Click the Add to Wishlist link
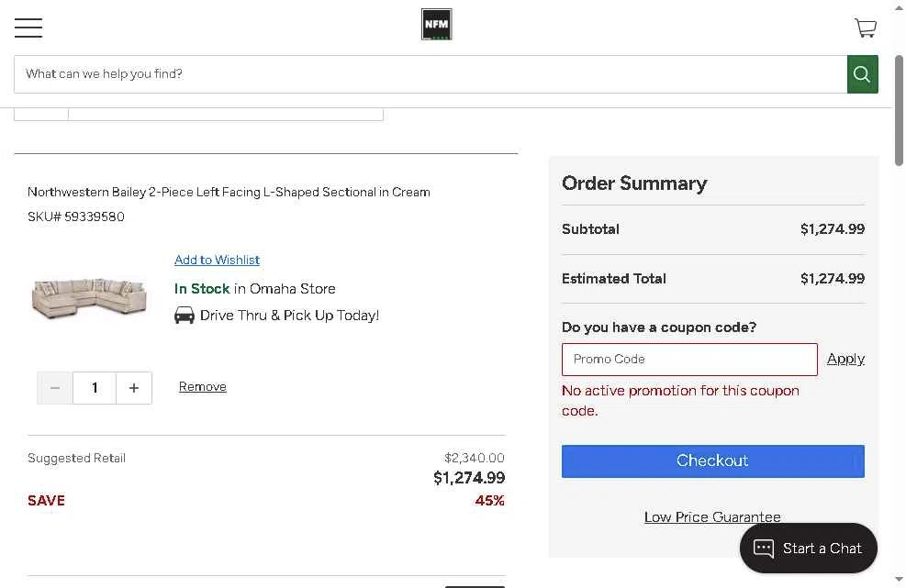Image resolution: width=906 pixels, height=588 pixels. [217, 260]
